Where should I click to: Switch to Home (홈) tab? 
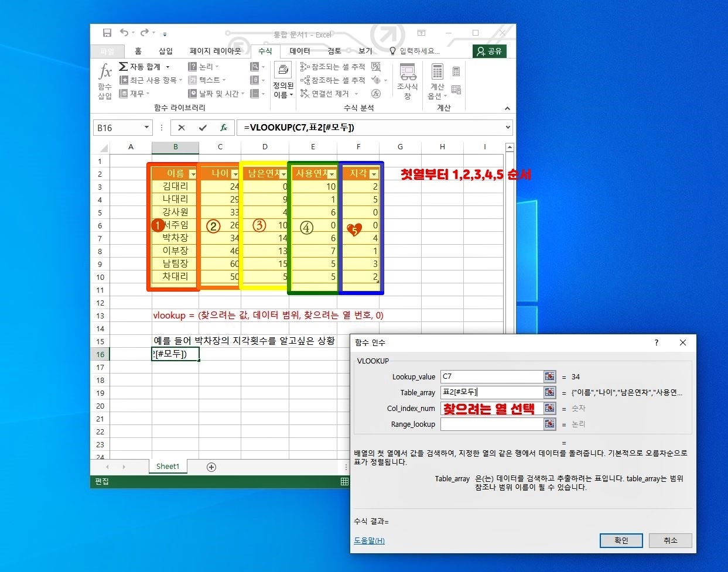(138, 51)
